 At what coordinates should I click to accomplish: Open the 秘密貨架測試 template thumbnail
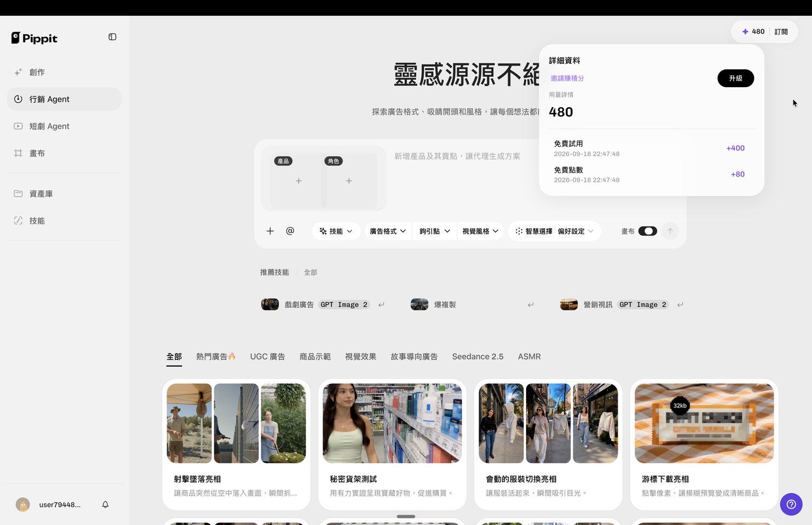392,423
